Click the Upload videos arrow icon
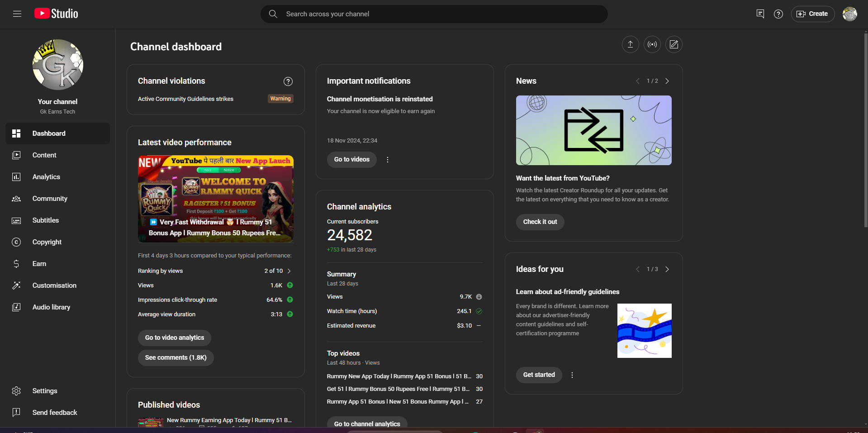The image size is (868, 433). coord(630,44)
